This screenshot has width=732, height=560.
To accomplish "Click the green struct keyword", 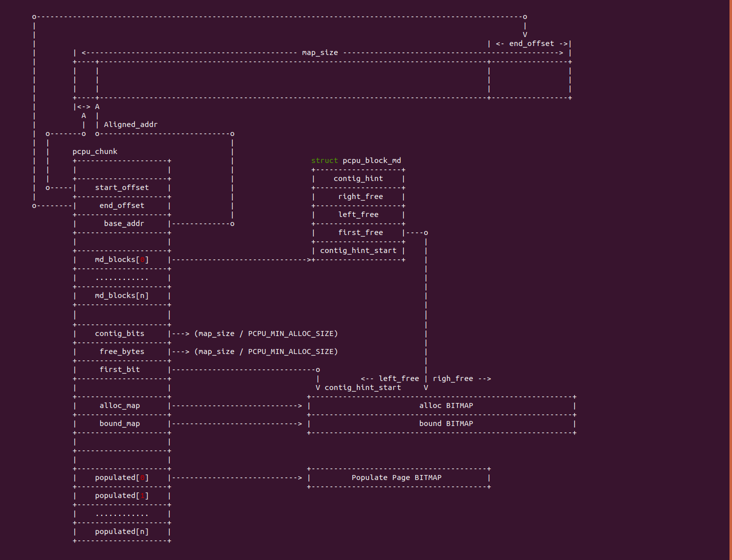I will coord(324,160).
